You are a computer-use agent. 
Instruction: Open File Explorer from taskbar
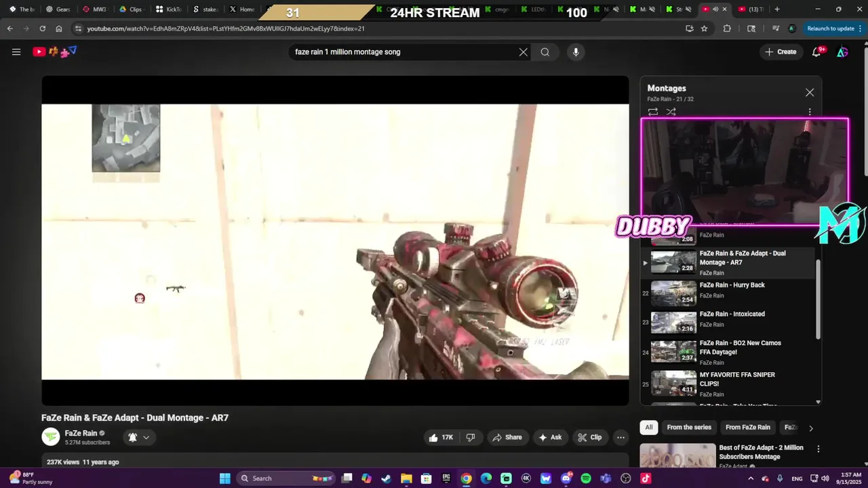click(x=406, y=479)
